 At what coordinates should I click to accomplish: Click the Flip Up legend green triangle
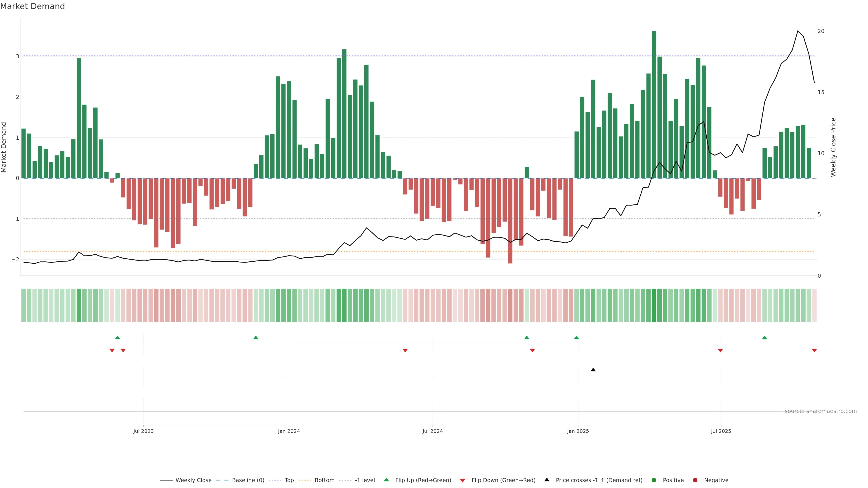[x=386, y=480]
